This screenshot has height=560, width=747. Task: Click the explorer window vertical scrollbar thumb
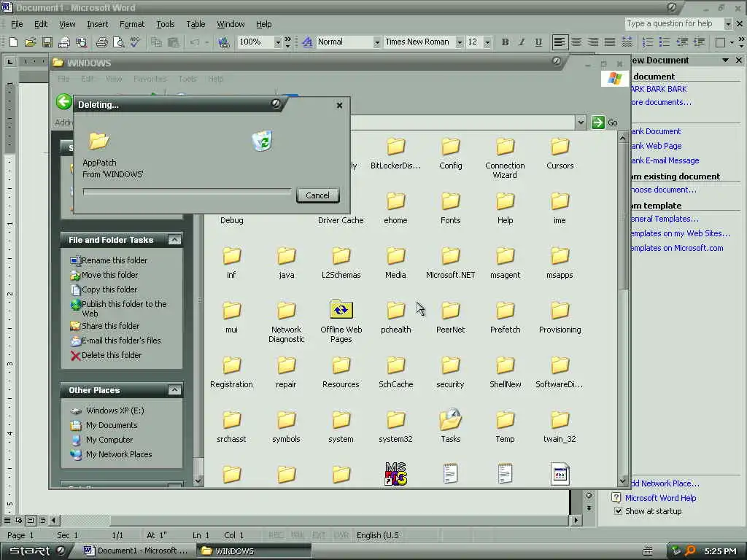[x=623, y=216]
